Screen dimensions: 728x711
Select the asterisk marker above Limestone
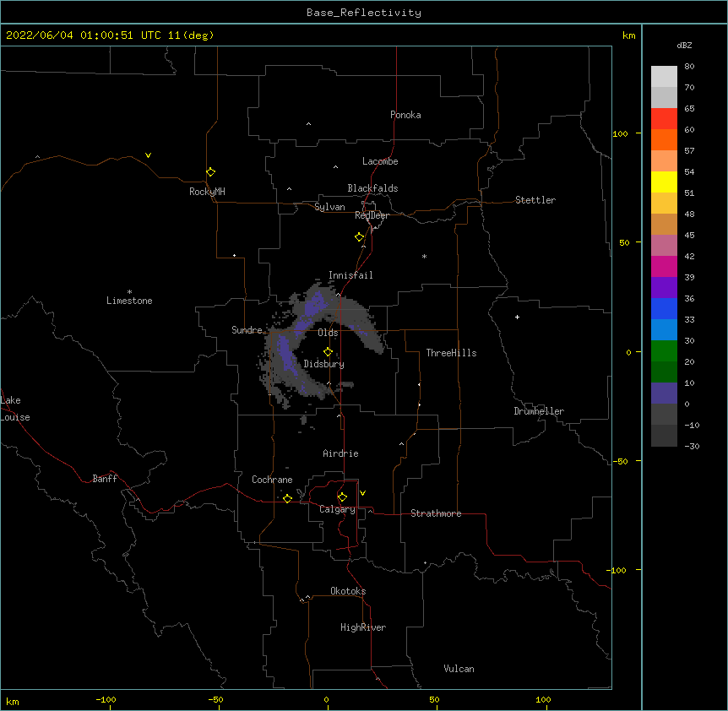point(129,292)
